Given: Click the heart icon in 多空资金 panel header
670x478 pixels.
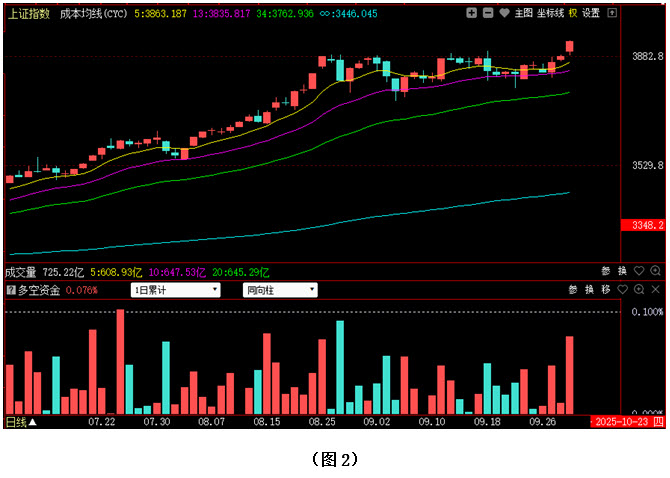Looking at the screenshot, I should point(623,290).
